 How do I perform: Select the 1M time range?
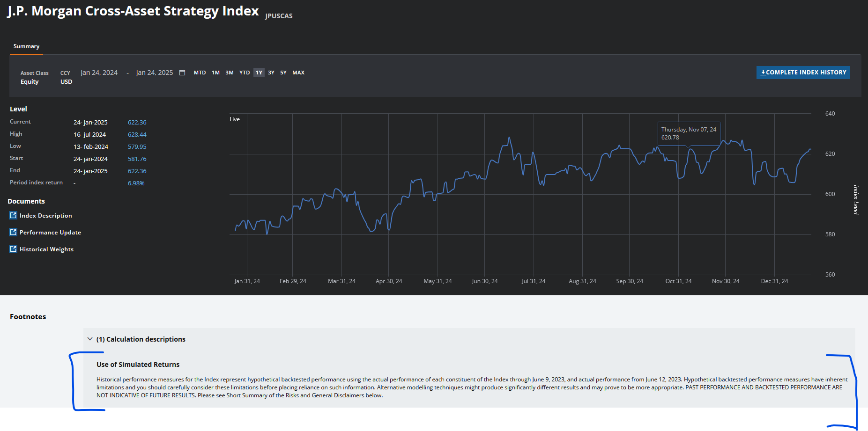215,73
